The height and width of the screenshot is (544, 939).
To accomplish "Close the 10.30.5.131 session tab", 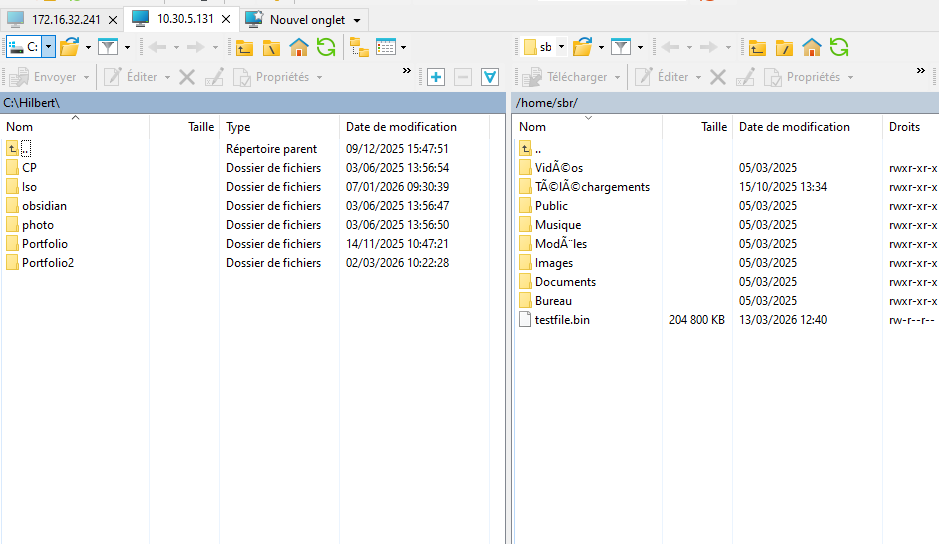I will tap(225, 20).
